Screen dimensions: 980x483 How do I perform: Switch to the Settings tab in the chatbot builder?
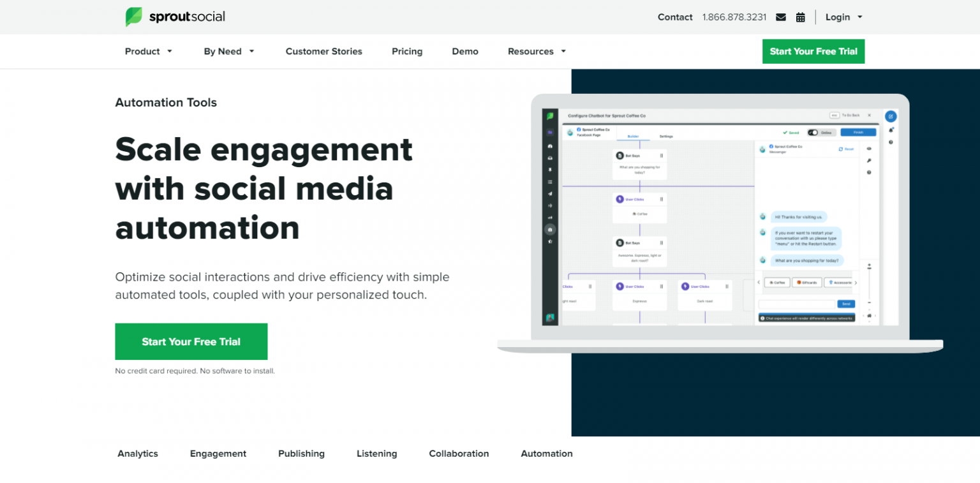667,136
